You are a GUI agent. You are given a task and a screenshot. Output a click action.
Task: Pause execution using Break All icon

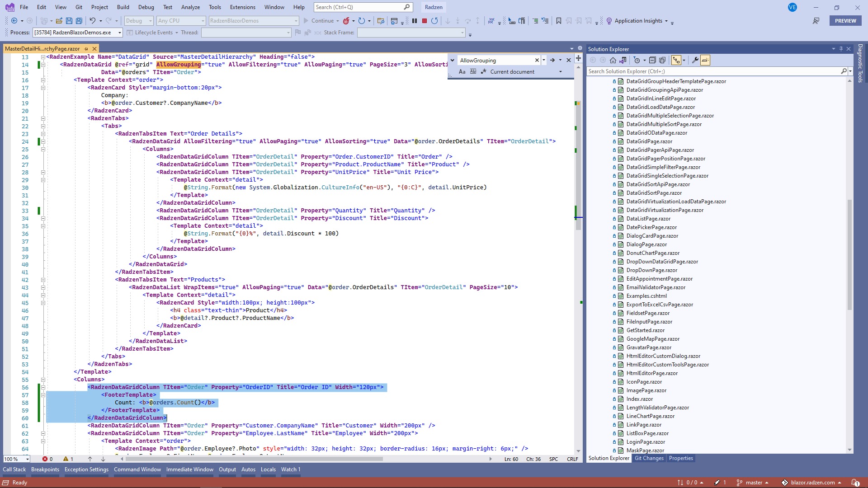point(414,21)
